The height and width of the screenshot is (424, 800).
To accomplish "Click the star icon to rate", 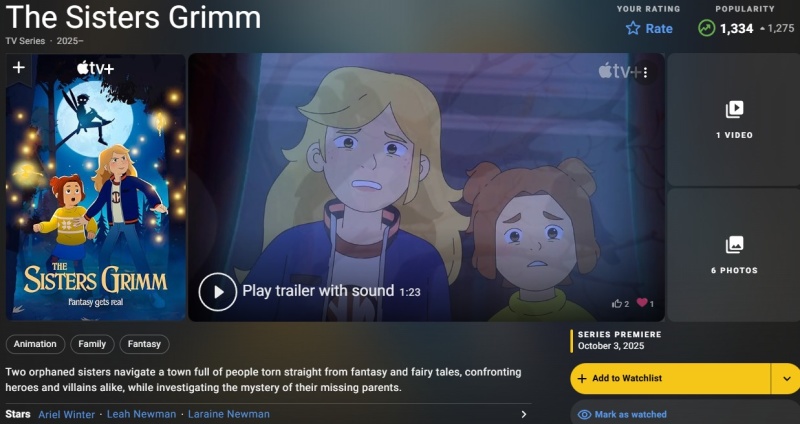I will (x=633, y=28).
